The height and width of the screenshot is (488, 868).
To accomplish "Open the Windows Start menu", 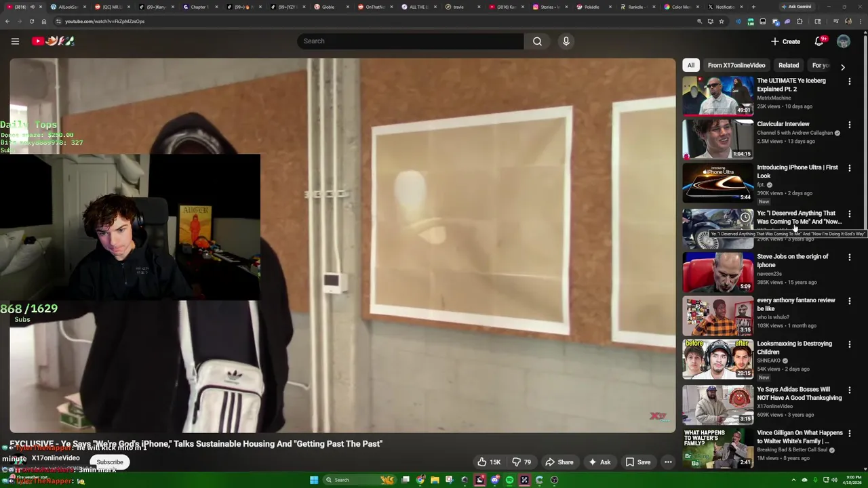I will coord(314,480).
